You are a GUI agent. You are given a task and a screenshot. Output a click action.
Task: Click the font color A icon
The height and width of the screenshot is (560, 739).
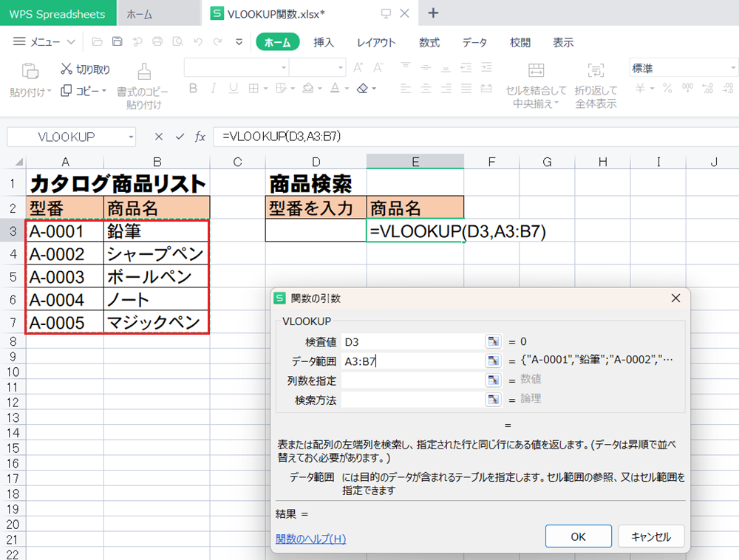tap(335, 89)
